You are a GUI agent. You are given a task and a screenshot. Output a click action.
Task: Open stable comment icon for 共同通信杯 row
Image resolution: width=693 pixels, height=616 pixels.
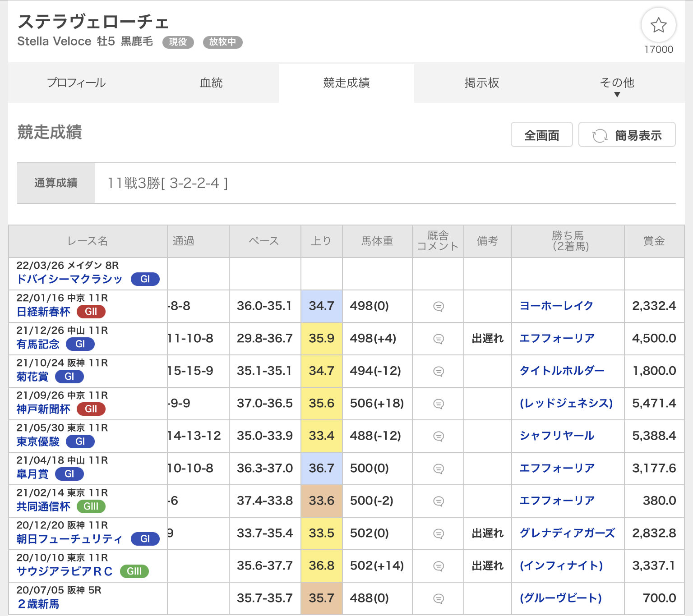pyautogui.click(x=438, y=501)
